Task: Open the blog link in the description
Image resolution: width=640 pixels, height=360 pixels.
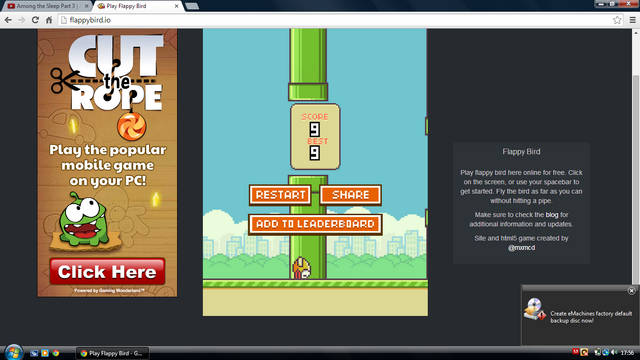Action: point(552,215)
